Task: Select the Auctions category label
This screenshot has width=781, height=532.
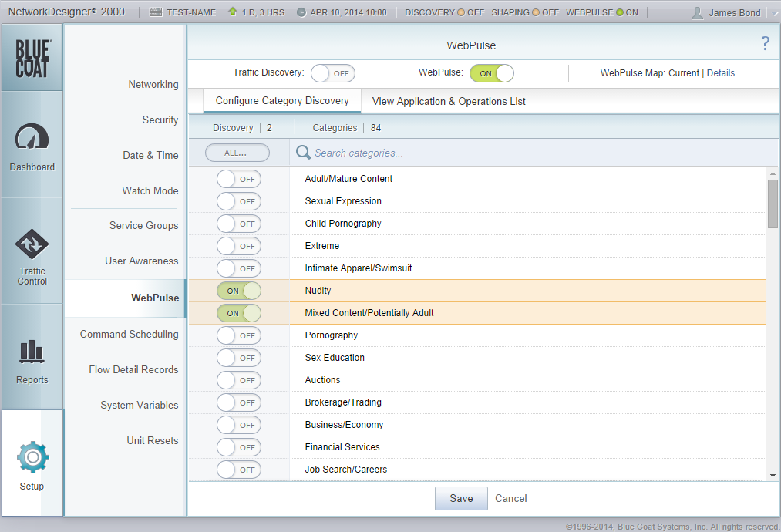Action: click(322, 379)
